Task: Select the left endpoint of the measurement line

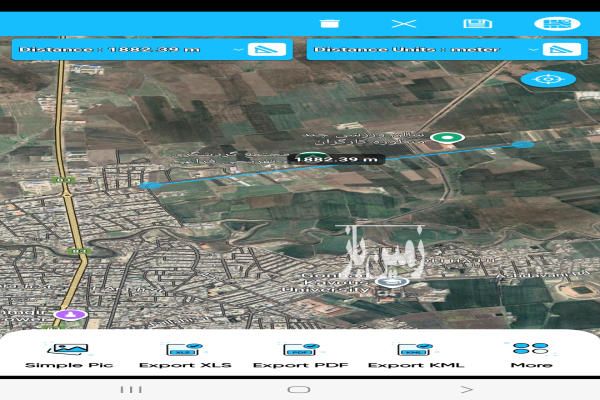Action: [x=148, y=185]
